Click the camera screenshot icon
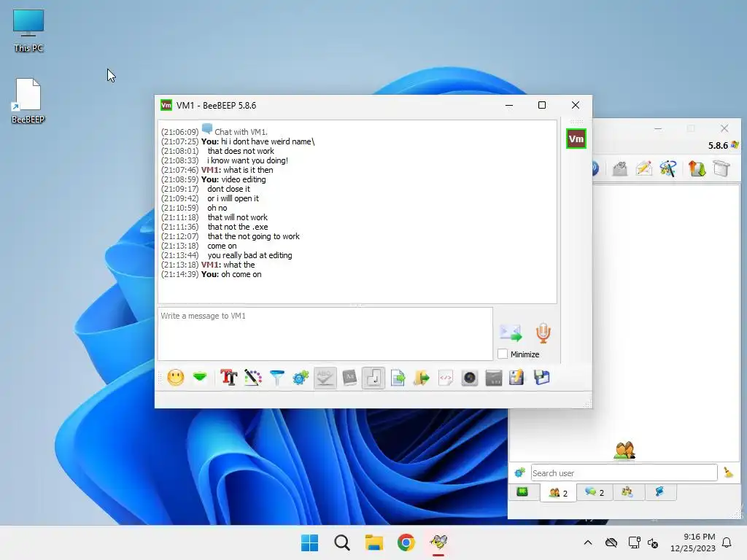747x560 pixels. click(470, 378)
